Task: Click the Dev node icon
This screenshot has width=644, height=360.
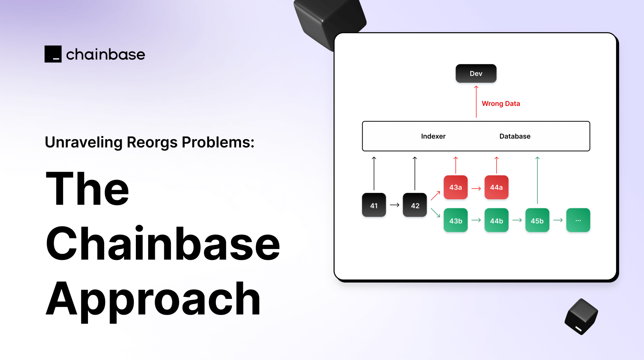Action: 475,72
